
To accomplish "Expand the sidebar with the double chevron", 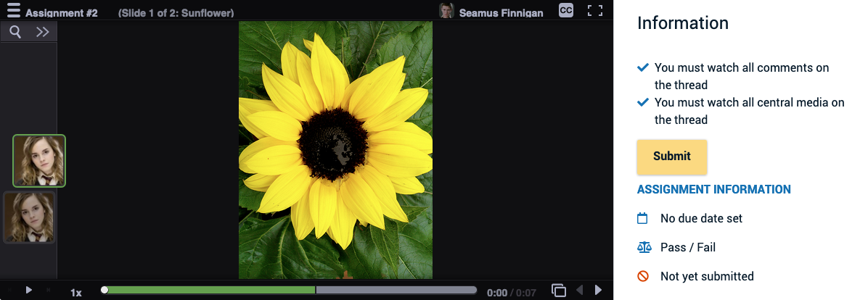I will 43,32.
